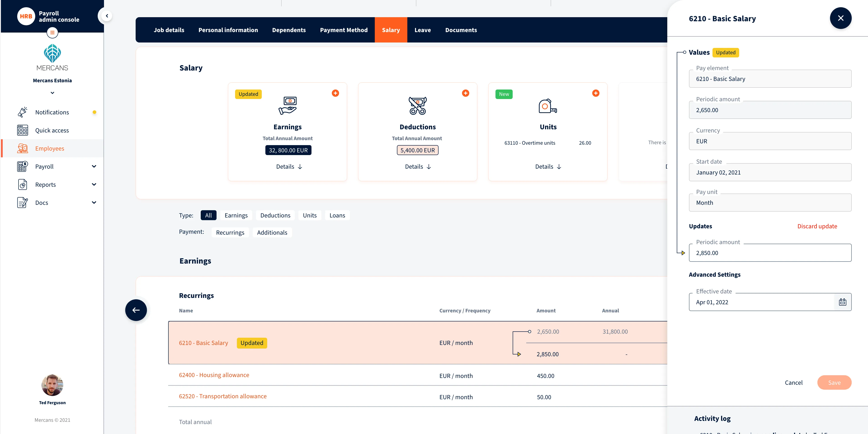Open the calendar picker for Effective date

point(842,302)
